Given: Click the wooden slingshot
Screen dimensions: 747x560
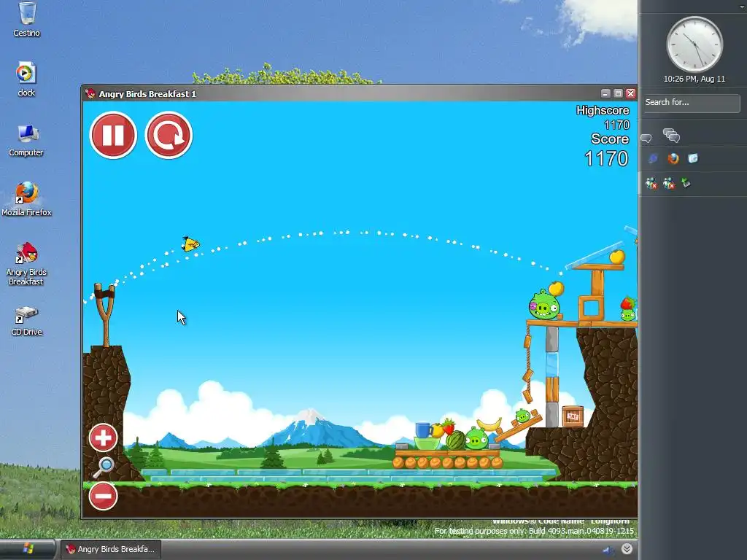Looking at the screenshot, I should coord(105,314).
